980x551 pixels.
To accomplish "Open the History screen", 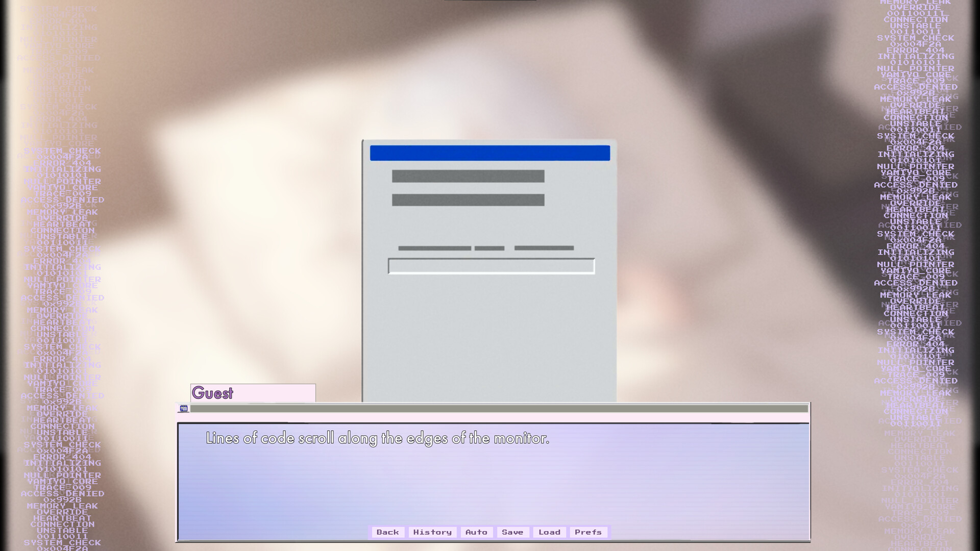I will [x=432, y=532].
